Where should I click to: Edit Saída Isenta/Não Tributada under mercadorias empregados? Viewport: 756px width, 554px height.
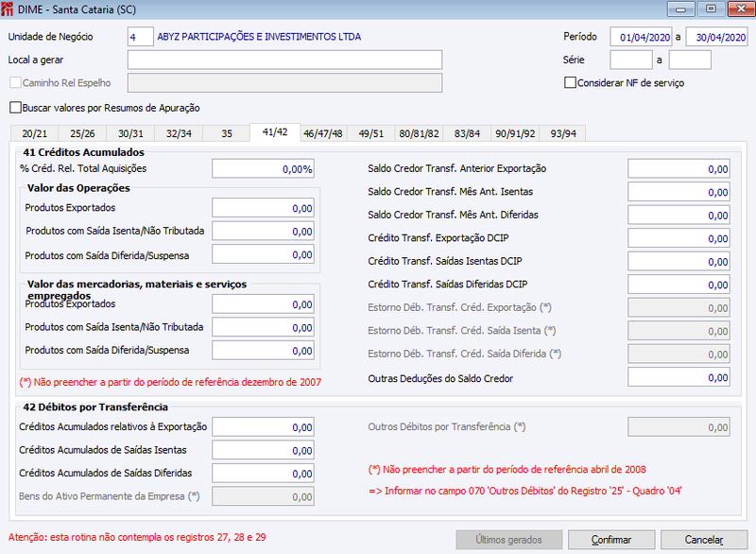[264, 327]
